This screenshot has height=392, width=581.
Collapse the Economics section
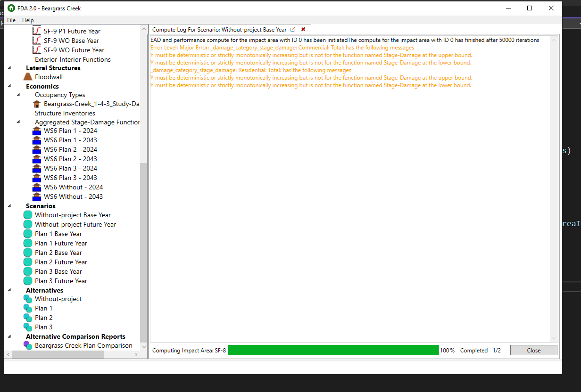tap(10, 86)
